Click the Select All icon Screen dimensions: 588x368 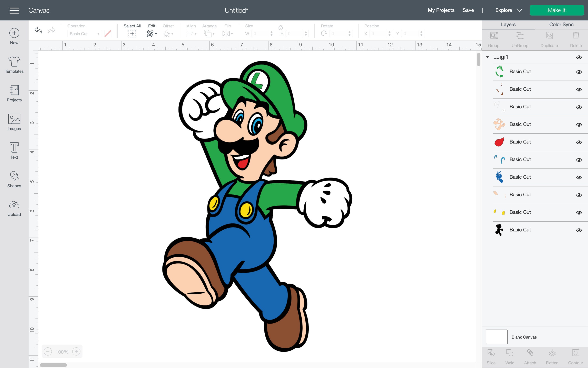tap(132, 34)
